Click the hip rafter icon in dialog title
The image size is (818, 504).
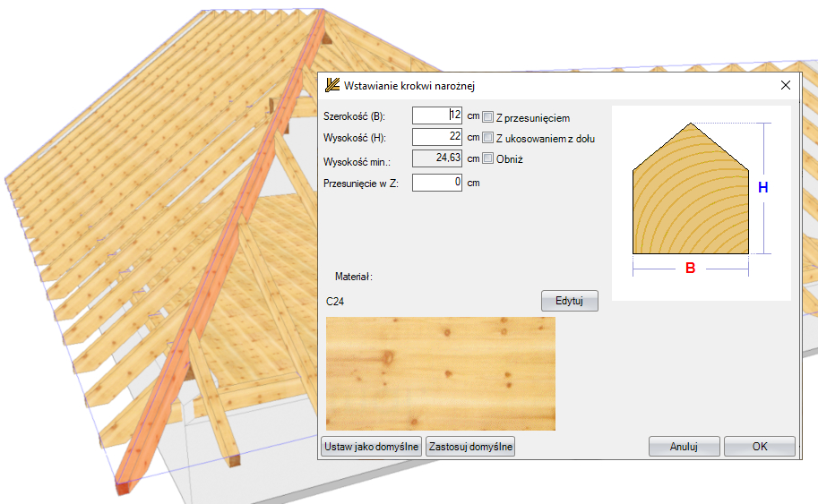(x=332, y=85)
